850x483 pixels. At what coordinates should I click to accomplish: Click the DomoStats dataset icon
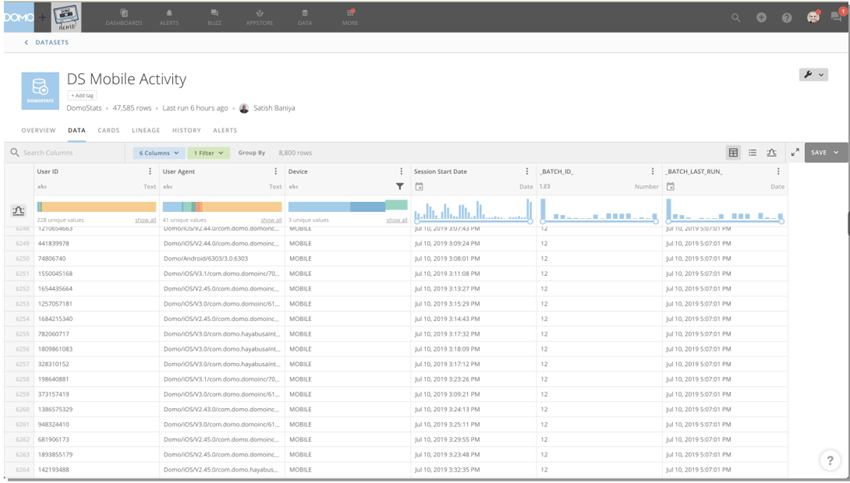pyautogui.click(x=40, y=91)
